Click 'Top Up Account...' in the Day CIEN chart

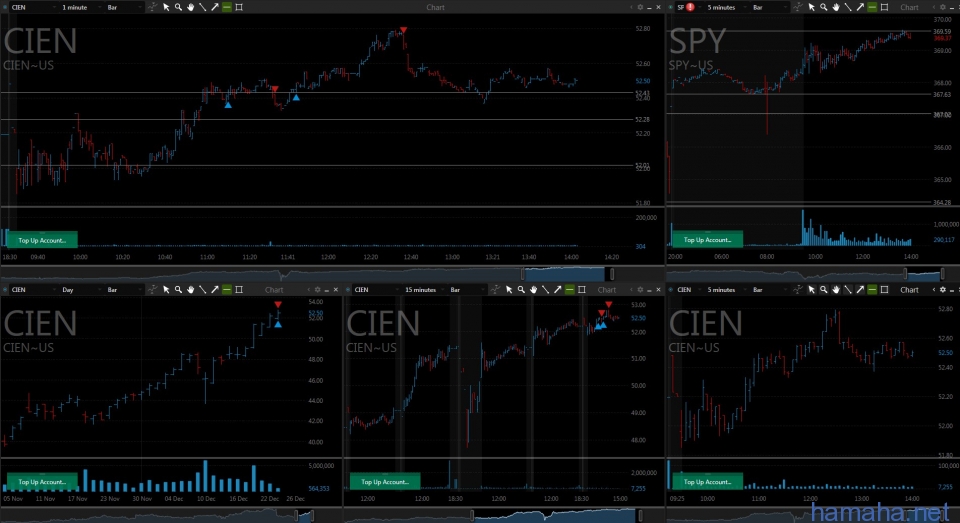(42, 481)
